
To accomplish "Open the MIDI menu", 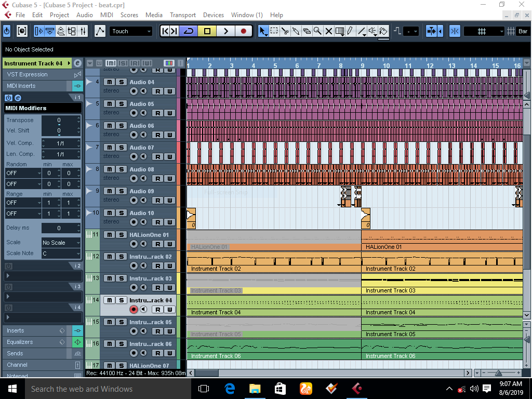I will 107,15.
